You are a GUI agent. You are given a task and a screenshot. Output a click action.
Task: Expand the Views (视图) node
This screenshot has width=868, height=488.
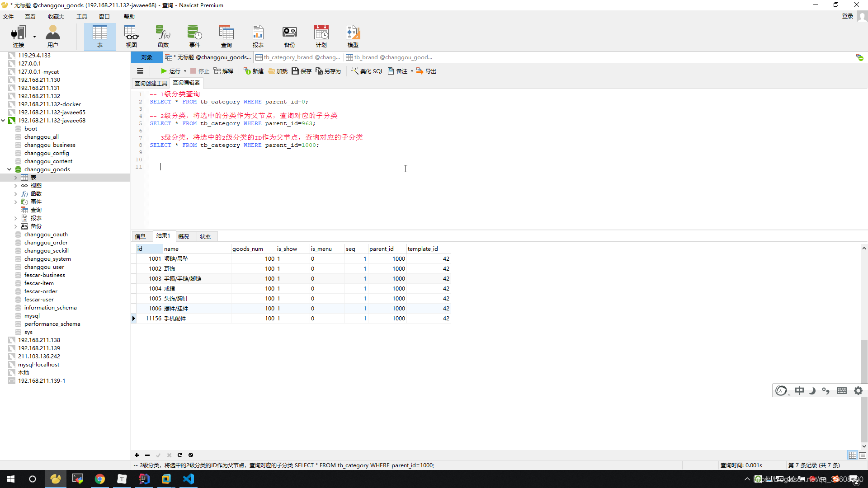click(x=16, y=186)
